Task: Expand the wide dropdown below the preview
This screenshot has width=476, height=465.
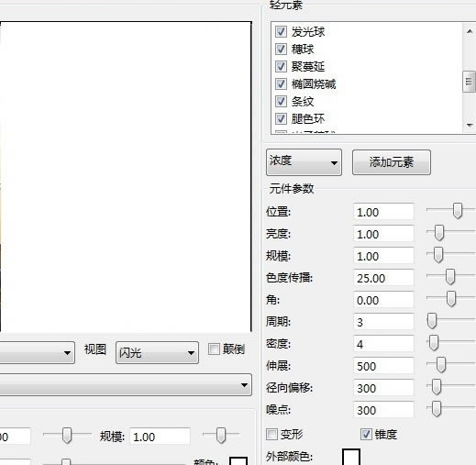Action: (126, 384)
